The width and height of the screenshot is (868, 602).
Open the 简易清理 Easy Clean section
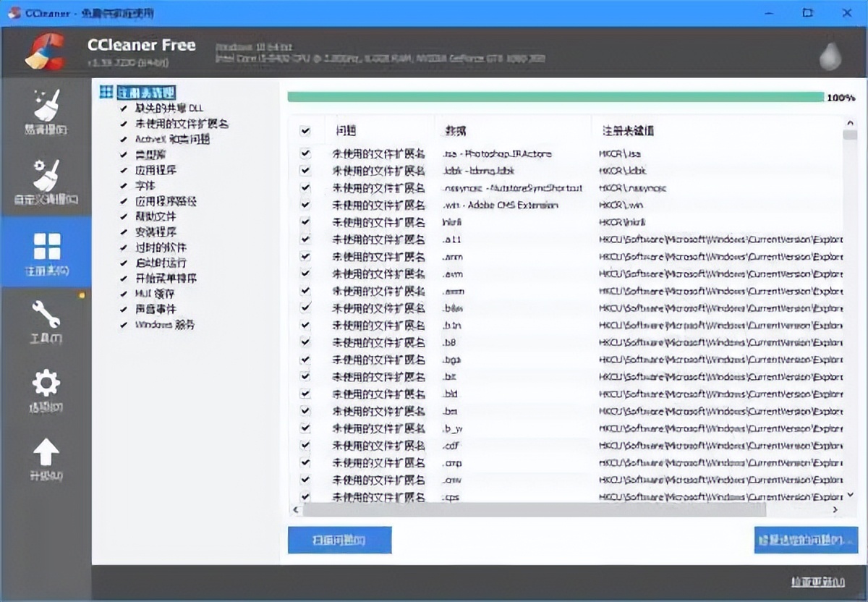(46, 113)
